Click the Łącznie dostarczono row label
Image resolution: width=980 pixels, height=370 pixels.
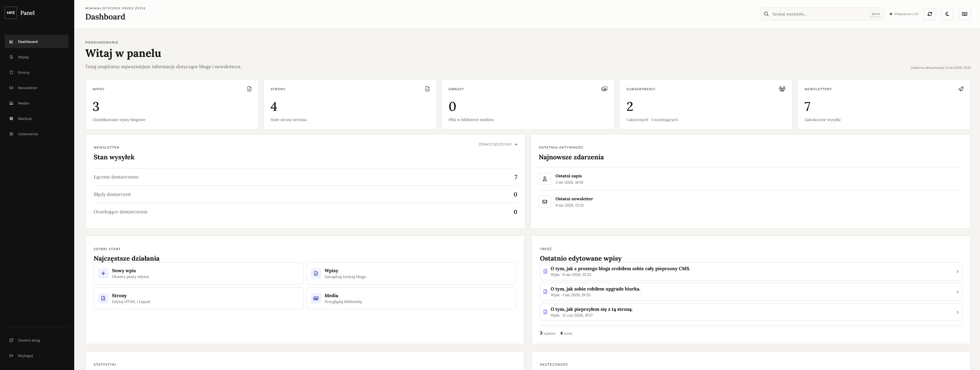pos(116,177)
